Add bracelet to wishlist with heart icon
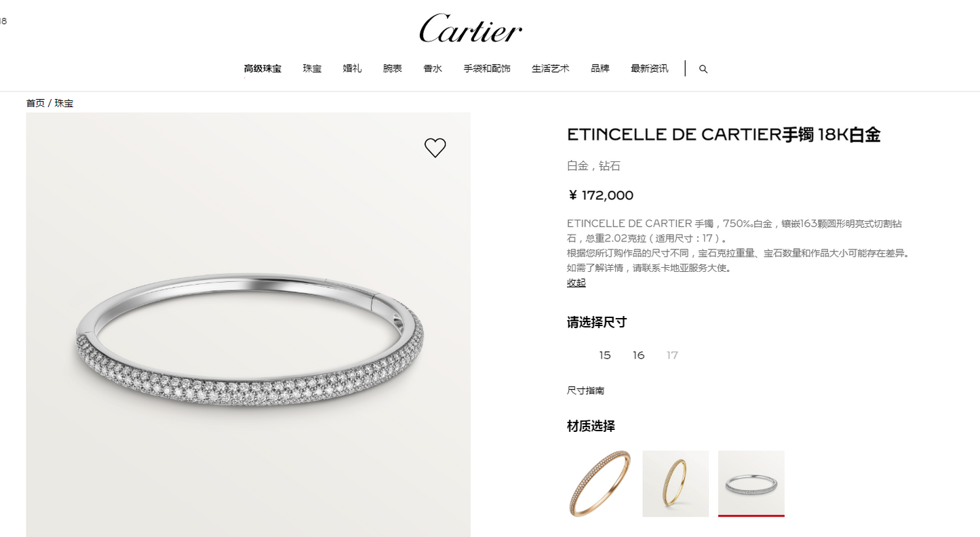This screenshot has width=980, height=537. (x=435, y=148)
